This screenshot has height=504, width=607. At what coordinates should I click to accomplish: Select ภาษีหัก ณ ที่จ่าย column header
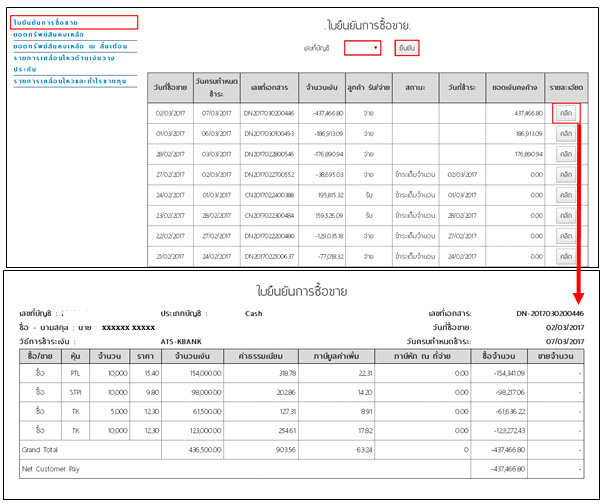[x=422, y=356]
